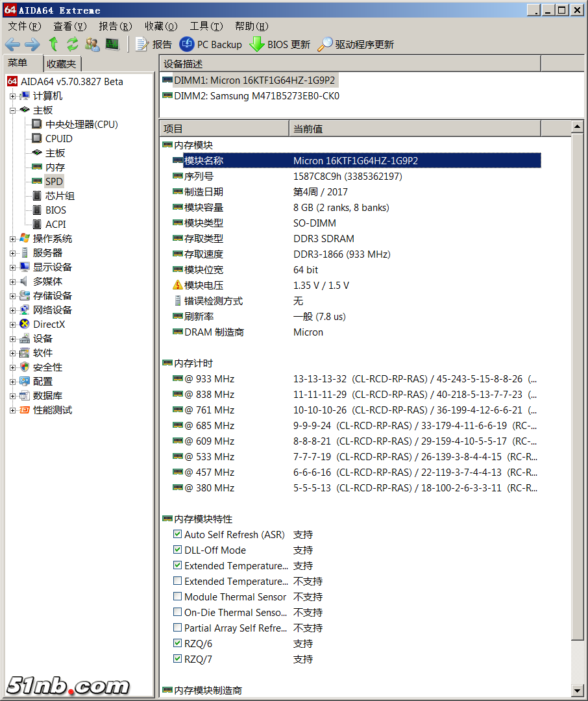Click the 报告 report button

154,44
